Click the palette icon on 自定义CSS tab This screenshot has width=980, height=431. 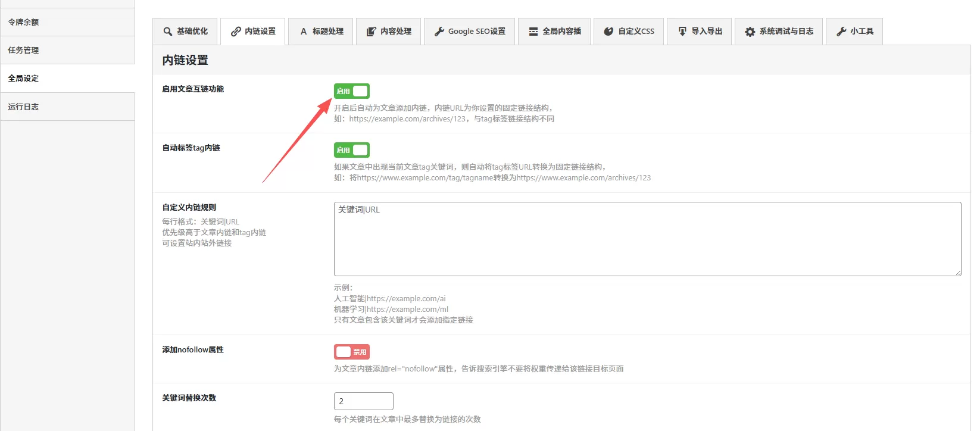tap(608, 32)
